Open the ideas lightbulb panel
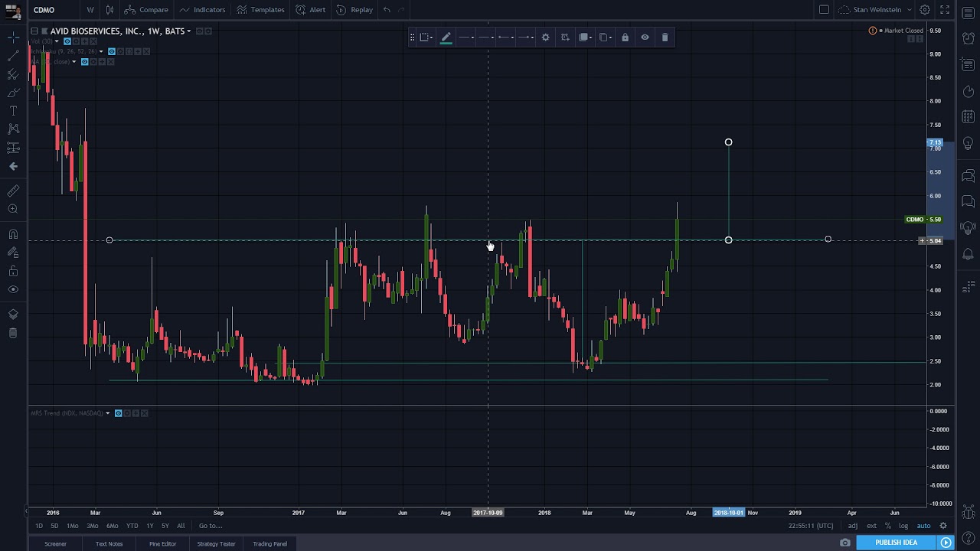The height and width of the screenshot is (551, 980). (968, 143)
